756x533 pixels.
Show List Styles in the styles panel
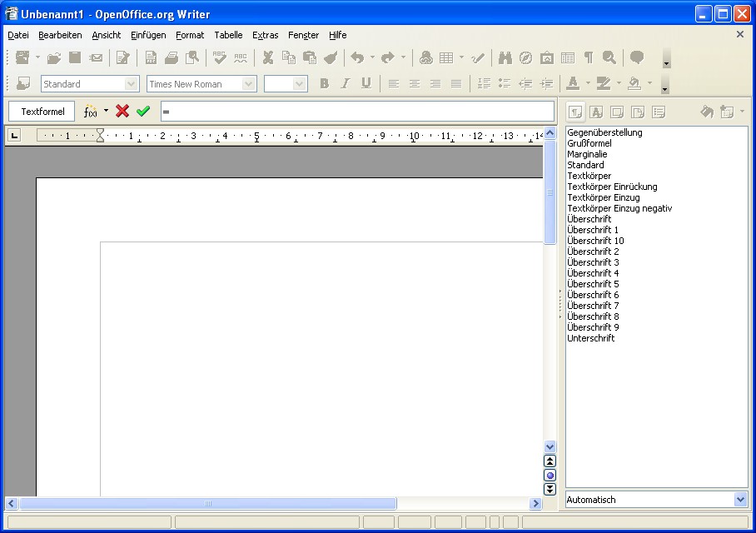point(659,112)
